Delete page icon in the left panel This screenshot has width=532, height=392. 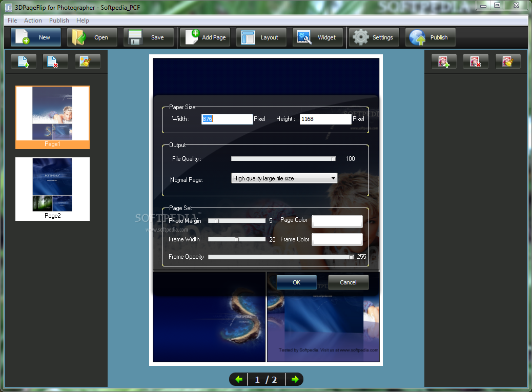[55, 61]
